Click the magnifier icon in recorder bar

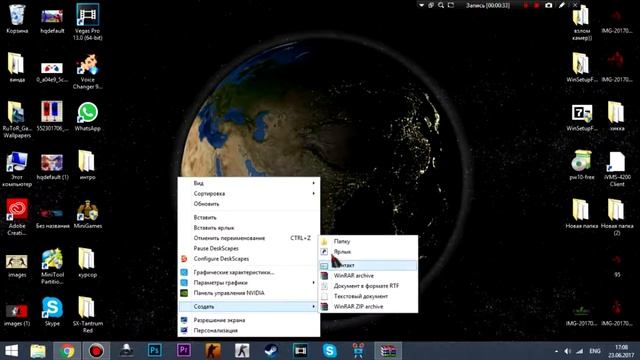[x=441, y=5]
